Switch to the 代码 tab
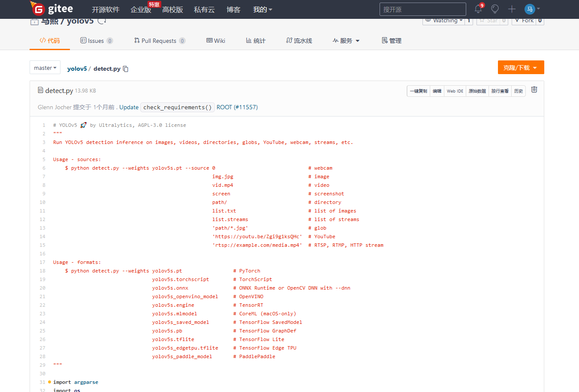This screenshot has width=579, height=392. 50,41
